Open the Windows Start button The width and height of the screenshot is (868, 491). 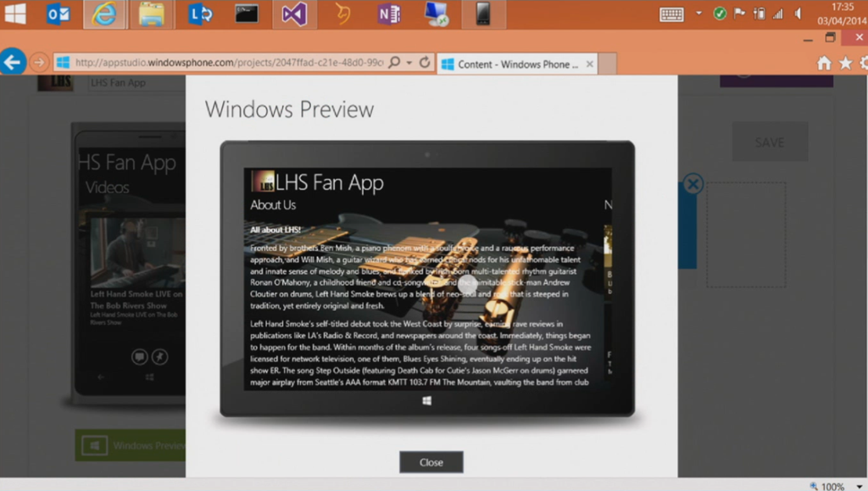[x=15, y=14]
